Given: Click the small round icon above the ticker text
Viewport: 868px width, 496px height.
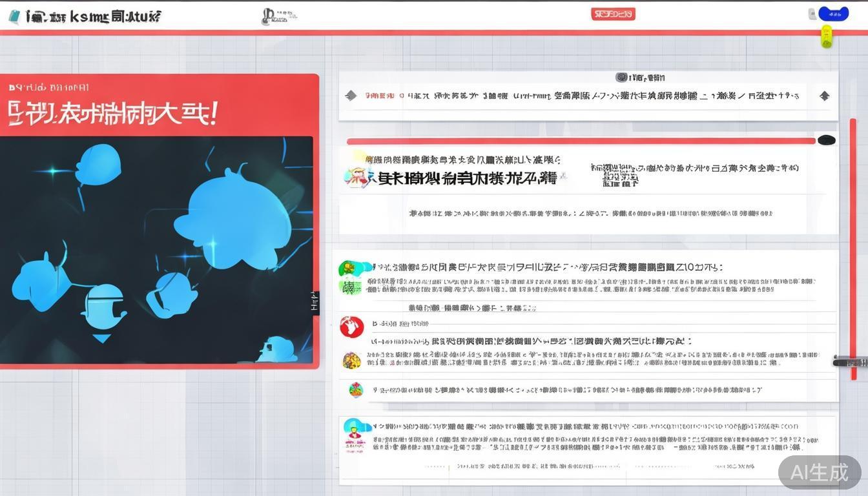Looking at the screenshot, I should 621,77.
